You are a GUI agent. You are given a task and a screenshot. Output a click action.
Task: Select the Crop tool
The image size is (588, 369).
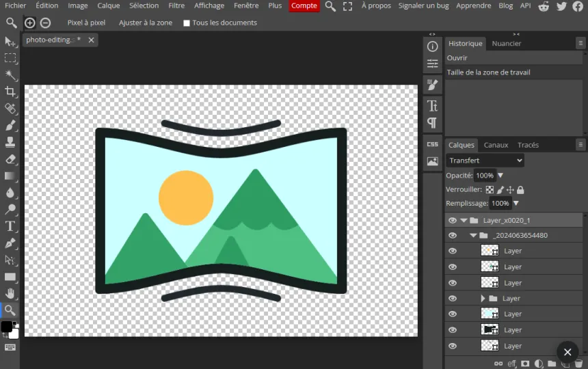tap(10, 92)
